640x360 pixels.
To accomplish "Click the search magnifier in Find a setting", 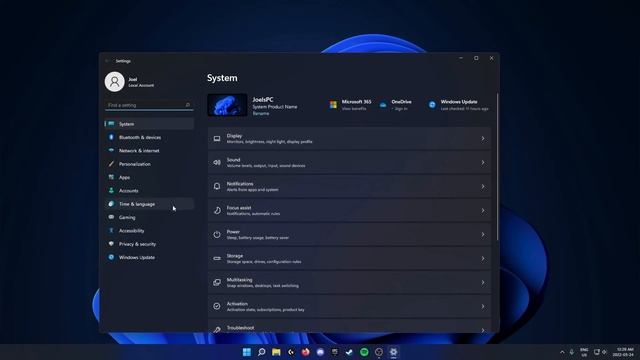I will coord(188,105).
